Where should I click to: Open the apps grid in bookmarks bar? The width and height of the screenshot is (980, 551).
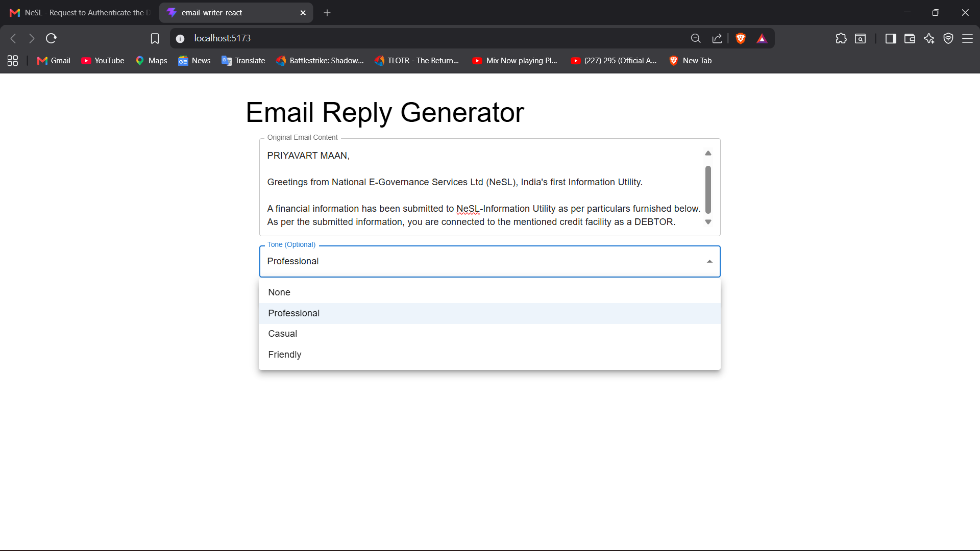[13, 61]
